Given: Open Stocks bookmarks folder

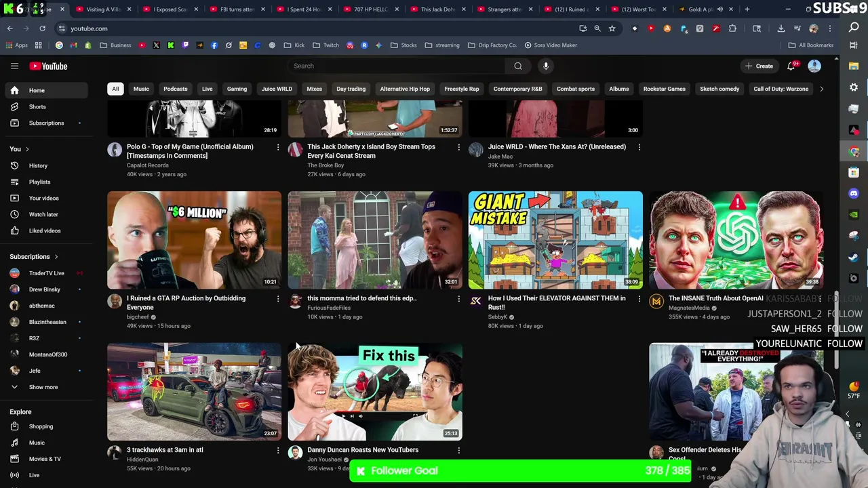Looking at the screenshot, I should (403, 45).
